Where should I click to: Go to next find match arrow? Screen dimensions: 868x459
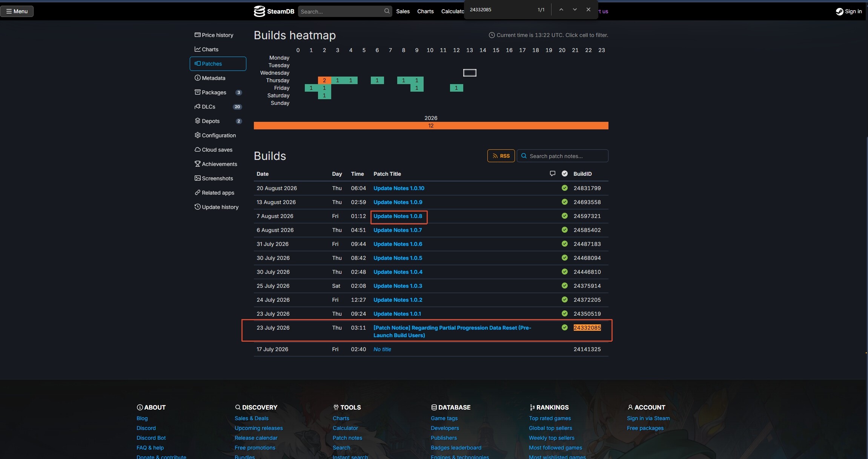coord(575,9)
